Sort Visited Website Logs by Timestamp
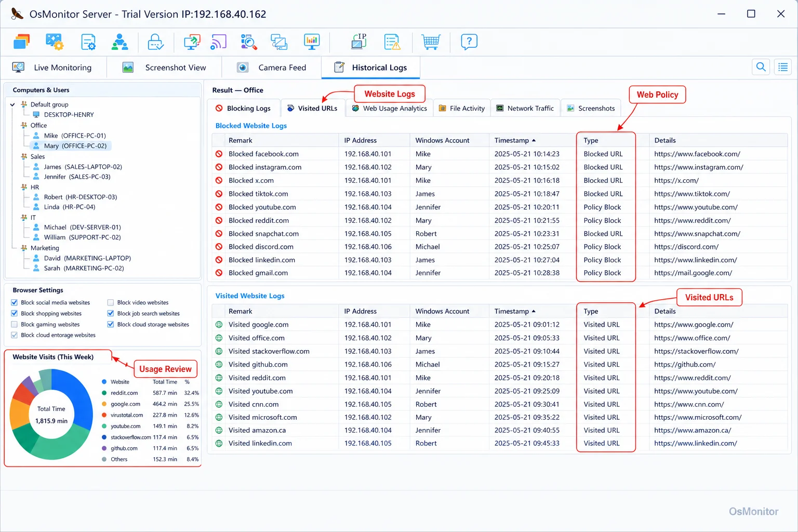The width and height of the screenshot is (798, 532). pos(515,311)
